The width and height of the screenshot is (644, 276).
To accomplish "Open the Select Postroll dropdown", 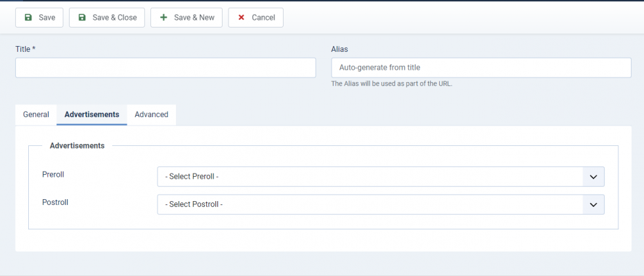I will pos(370,204).
